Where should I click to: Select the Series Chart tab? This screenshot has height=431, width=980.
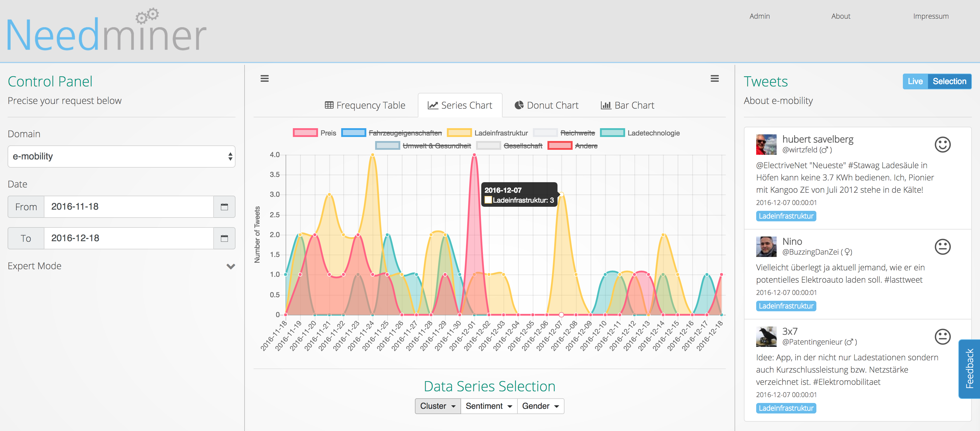point(460,105)
